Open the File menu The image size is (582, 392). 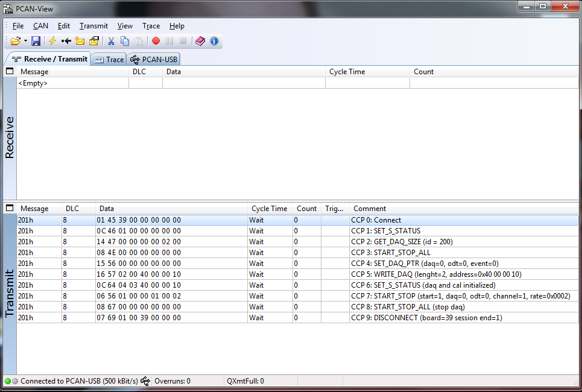(18, 26)
